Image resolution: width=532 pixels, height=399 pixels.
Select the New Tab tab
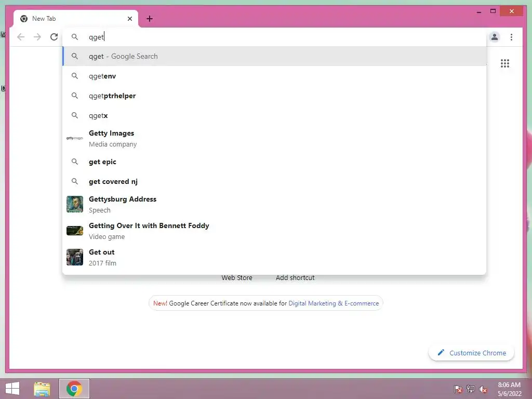pos(76,19)
